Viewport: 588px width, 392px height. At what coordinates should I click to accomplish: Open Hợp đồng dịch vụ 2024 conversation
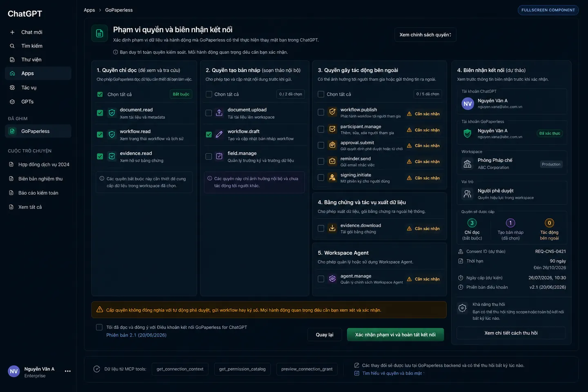(x=39, y=165)
